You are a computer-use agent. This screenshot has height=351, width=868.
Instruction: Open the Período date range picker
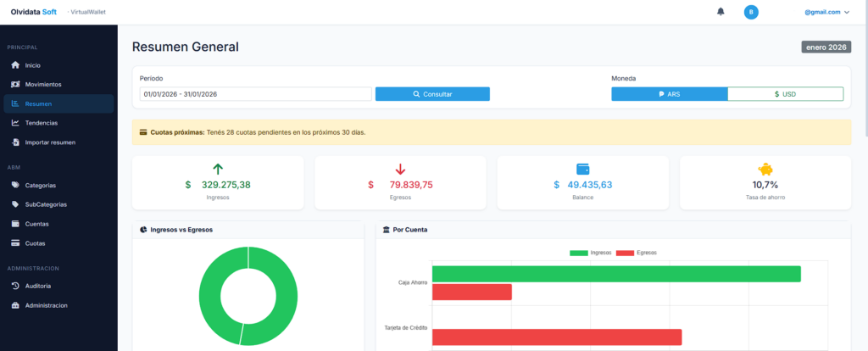point(255,94)
